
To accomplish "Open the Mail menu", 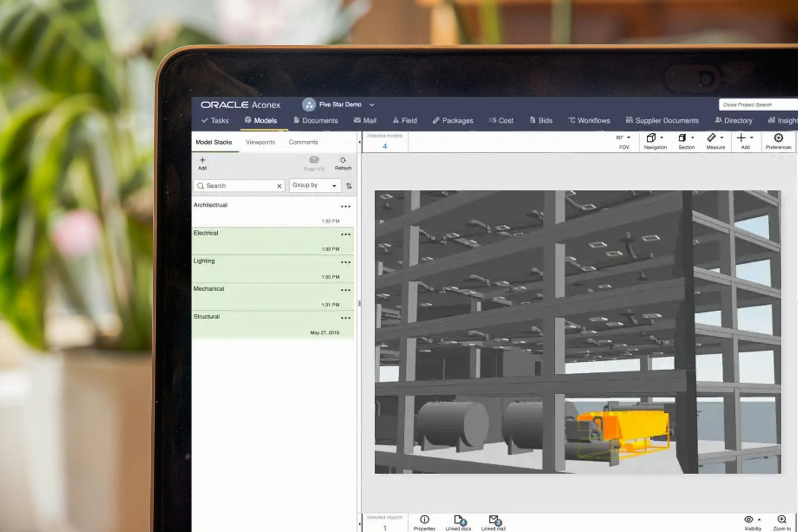I will (x=365, y=120).
